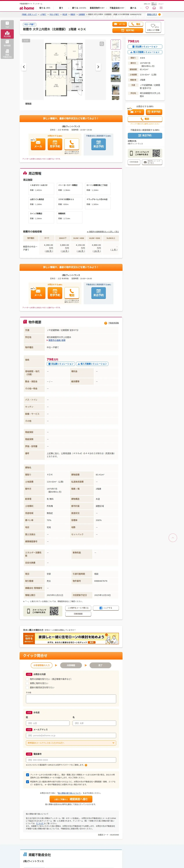This screenshot has width=184, height=868.
Task: Open 不動産会社を探す in the header
Action: 117,8
